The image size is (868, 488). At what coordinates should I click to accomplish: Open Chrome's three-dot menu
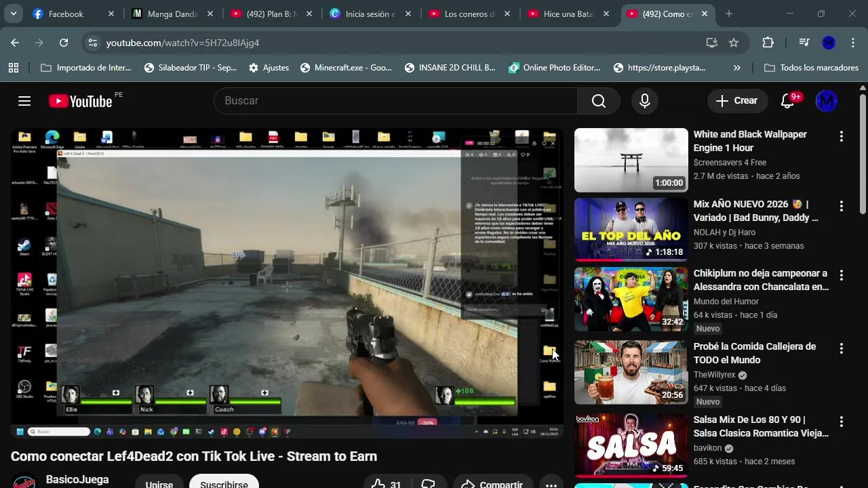click(852, 43)
